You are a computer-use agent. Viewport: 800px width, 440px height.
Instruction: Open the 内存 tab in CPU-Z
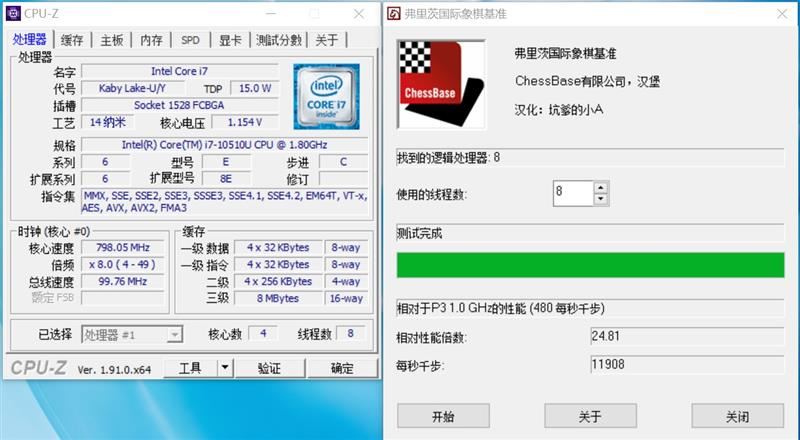coord(151,40)
